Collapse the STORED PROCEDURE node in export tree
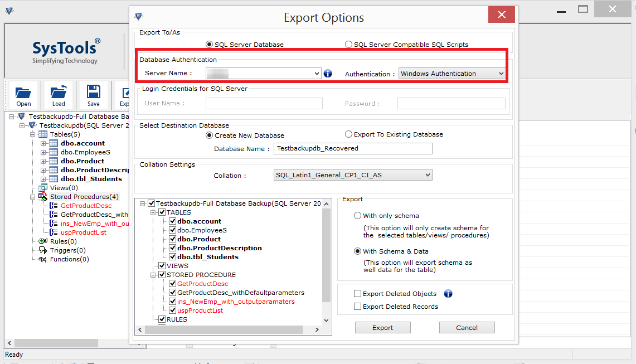The height and width of the screenshot is (364, 636). tap(153, 275)
